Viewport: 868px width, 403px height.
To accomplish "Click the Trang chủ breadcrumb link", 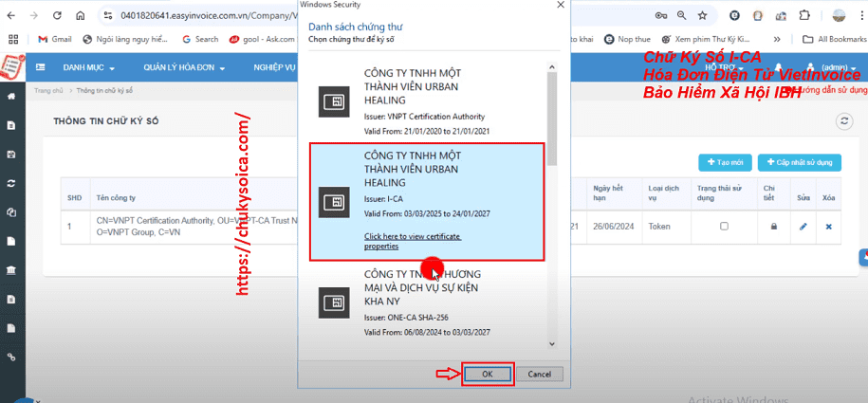I will pos(48,90).
